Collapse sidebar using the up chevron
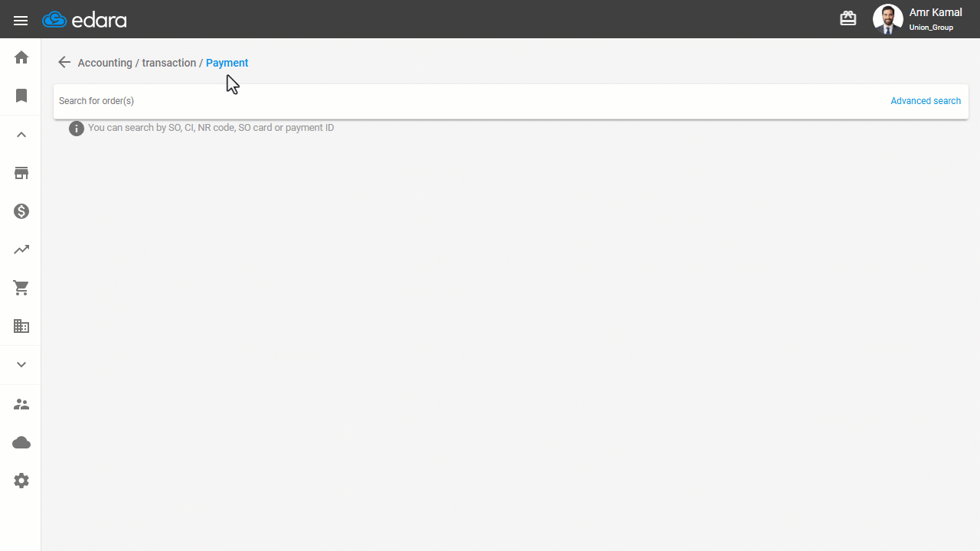Image resolution: width=980 pixels, height=551 pixels. [21, 135]
